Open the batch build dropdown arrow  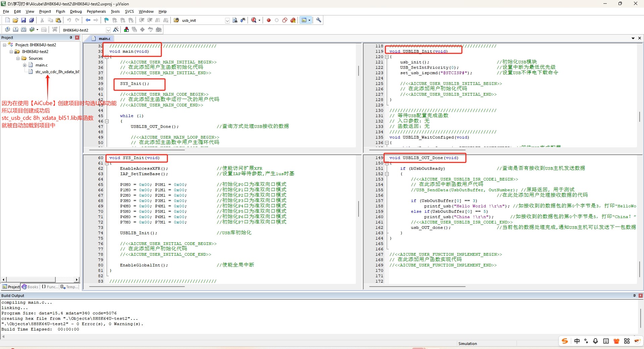37,30
